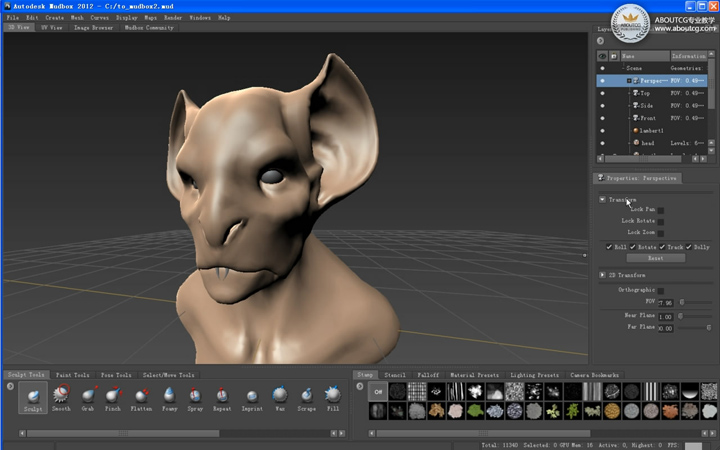Click the FOV value field
The height and width of the screenshot is (450, 720).
[666, 303]
